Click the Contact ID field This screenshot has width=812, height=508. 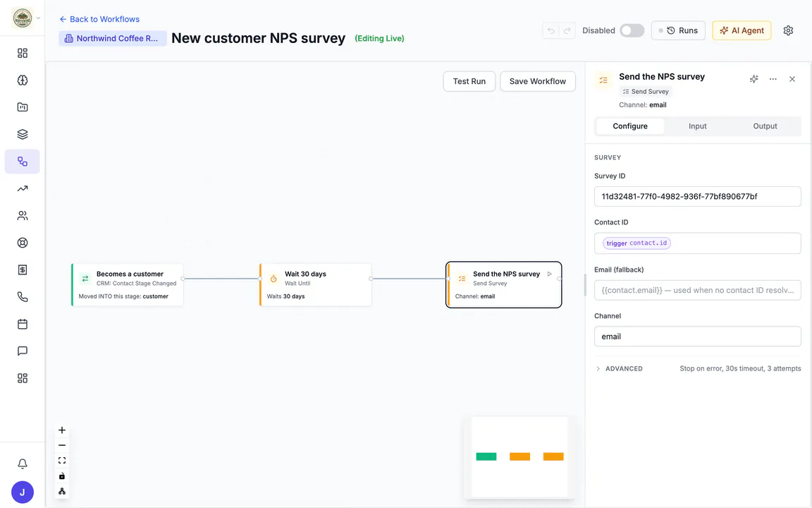pyautogui.click(x=698, y=243)
